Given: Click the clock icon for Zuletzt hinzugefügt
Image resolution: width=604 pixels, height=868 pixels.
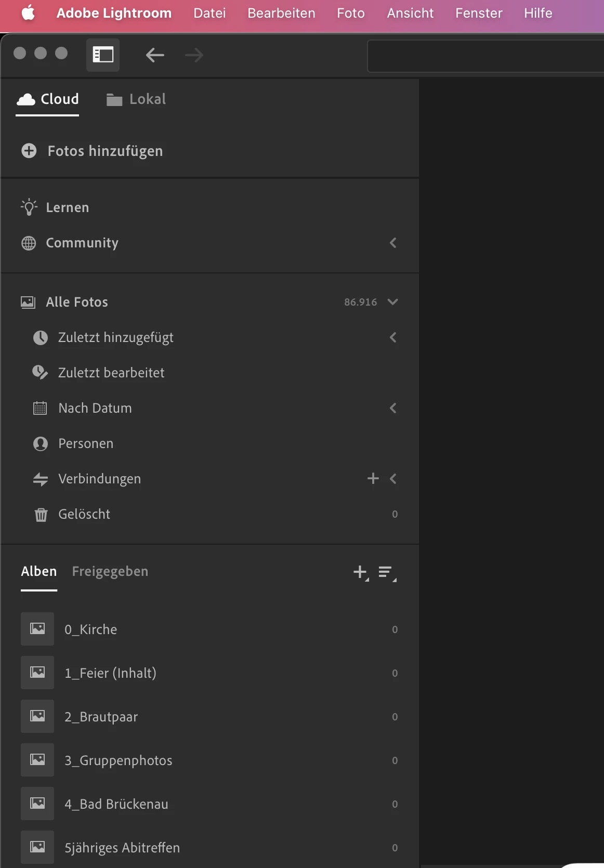Looking at the screenshot, I should point(41,337).
